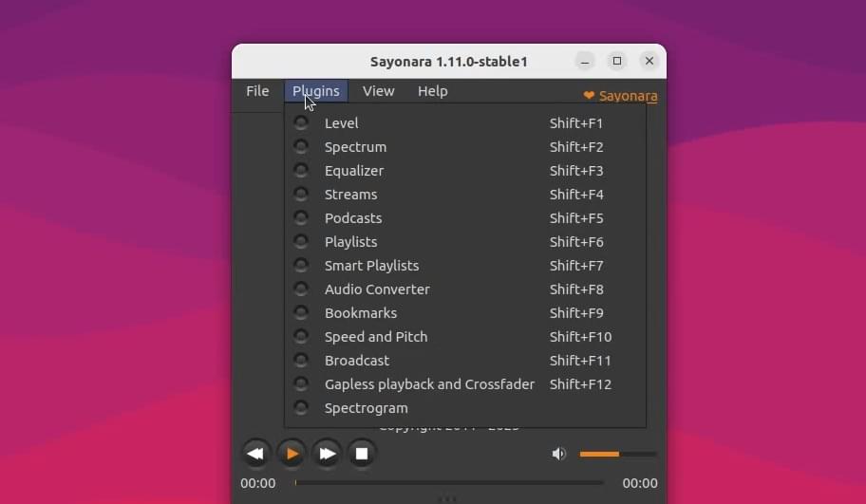The height and width of the screenshot is (504, 866).
Task: Start playback with the orange play button
Action: point(292,454)
